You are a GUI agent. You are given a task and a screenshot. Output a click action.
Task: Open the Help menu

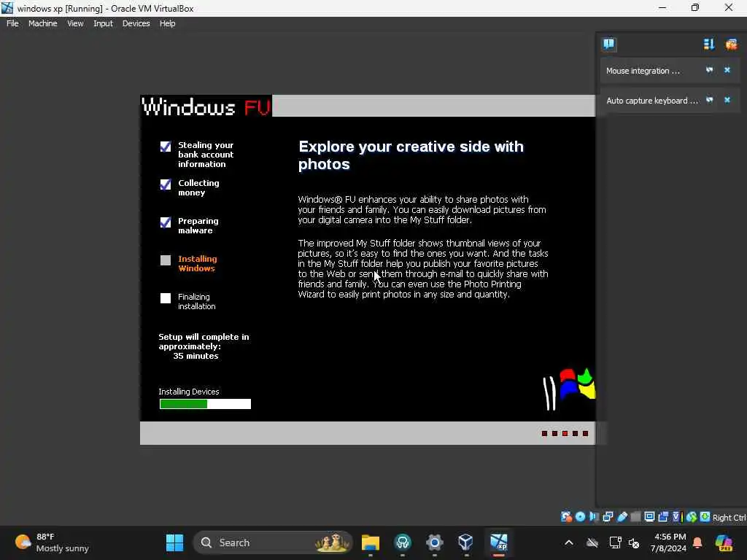pyautogui.click(x=167, y=23)
